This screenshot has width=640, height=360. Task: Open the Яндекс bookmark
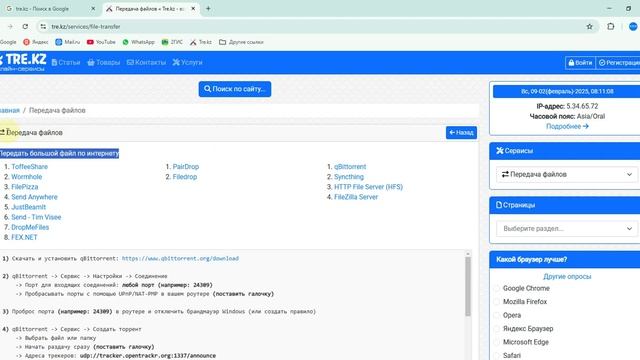36,42
